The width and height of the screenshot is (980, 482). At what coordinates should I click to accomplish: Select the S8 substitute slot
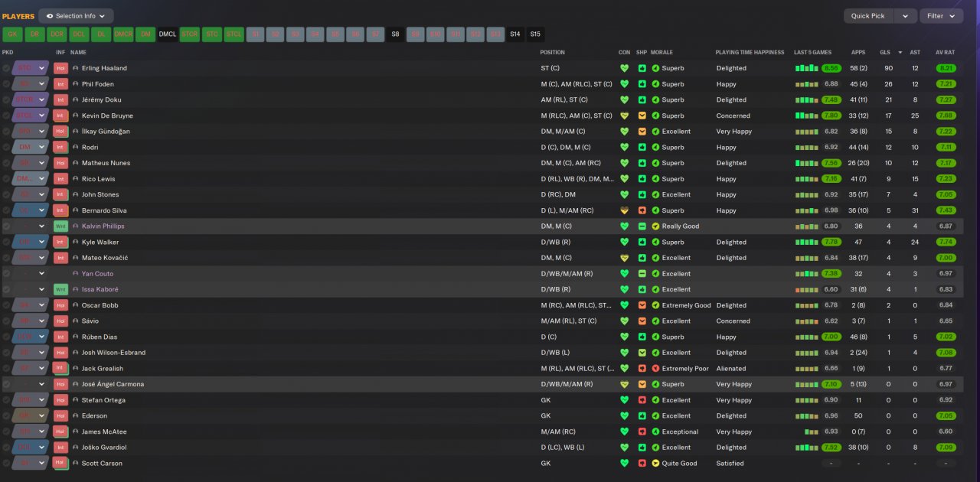point(395,34)
